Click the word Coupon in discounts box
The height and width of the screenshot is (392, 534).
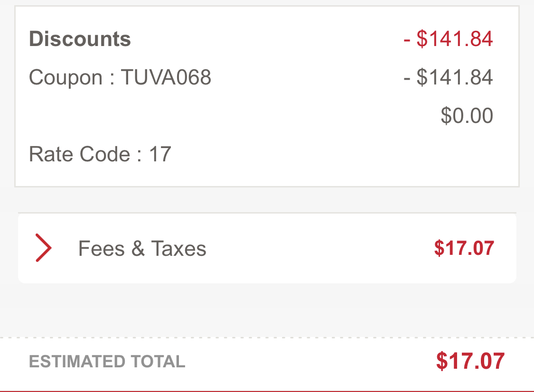(66, 78)
